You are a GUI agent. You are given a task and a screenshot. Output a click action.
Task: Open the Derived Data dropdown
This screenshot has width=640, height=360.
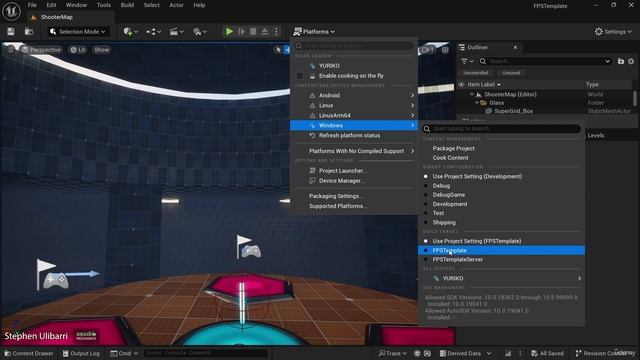click(x=465, y=353)
